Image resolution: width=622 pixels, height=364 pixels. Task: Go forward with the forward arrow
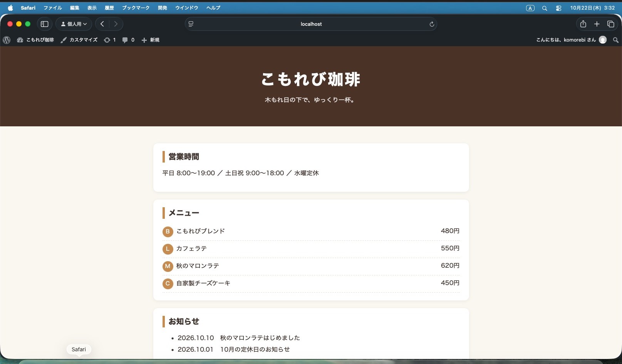(116, 24)
